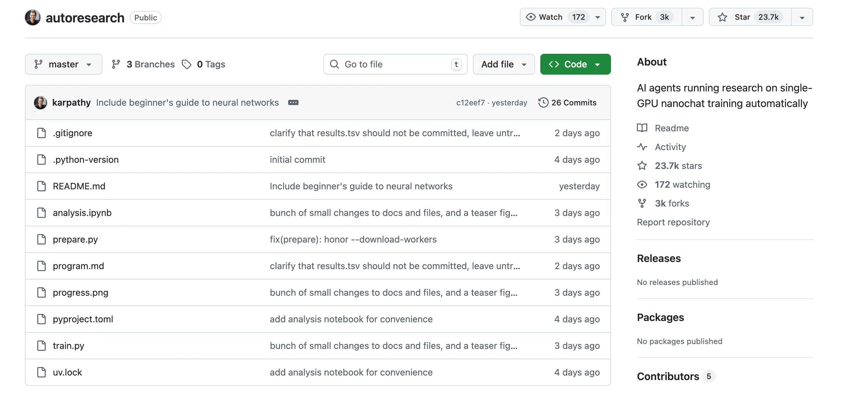Click the file icon for uv.lock
Screen dimensions: 868x393
(41, 372)
